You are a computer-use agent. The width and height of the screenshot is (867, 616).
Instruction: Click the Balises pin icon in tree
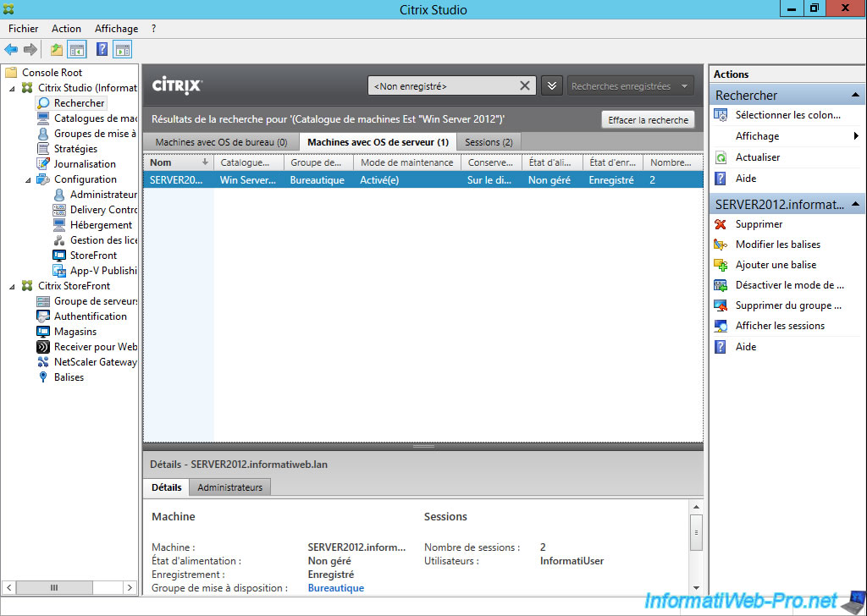(x=43, y=377)
